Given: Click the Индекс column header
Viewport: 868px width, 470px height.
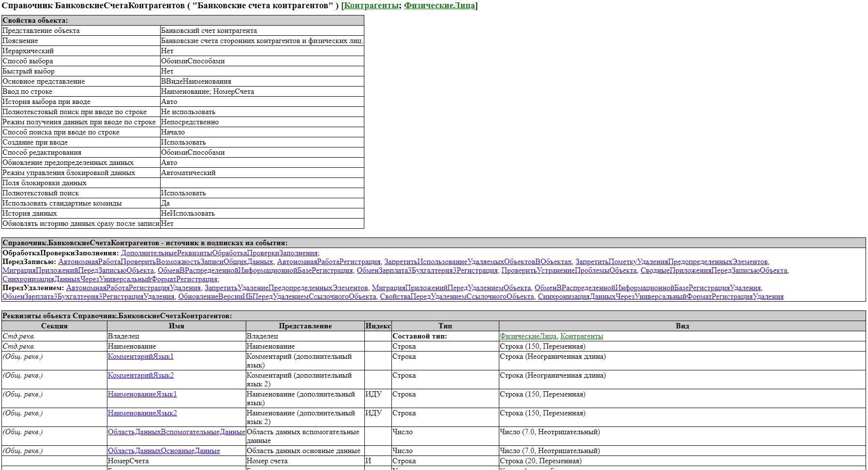Looking at the screenshot, I should tap(378, 326).
